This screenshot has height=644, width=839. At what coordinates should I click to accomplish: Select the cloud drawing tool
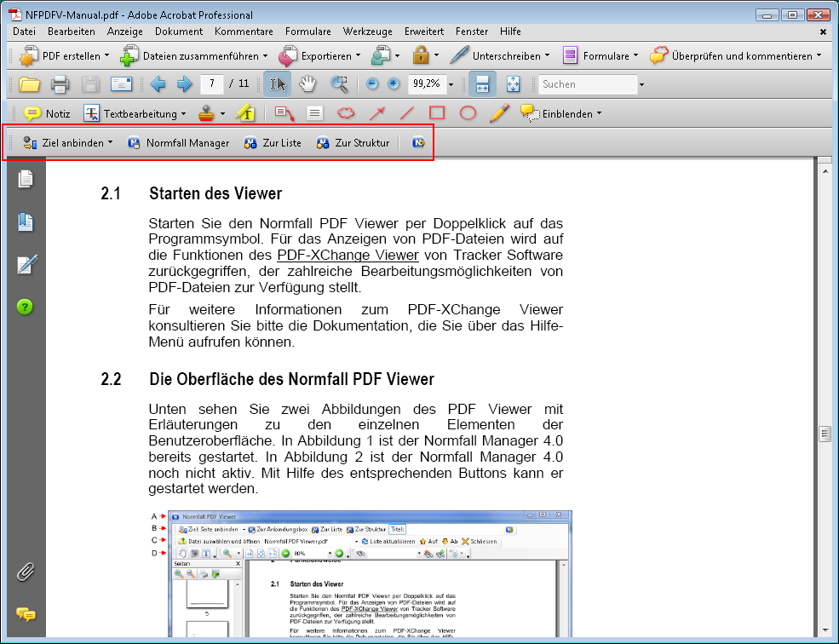(346, 113)
